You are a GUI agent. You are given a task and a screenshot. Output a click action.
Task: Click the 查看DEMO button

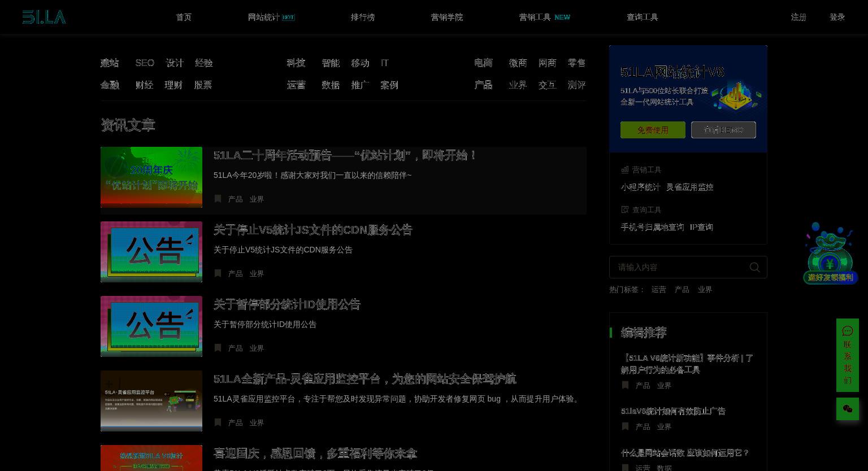(x=723, y=130)
